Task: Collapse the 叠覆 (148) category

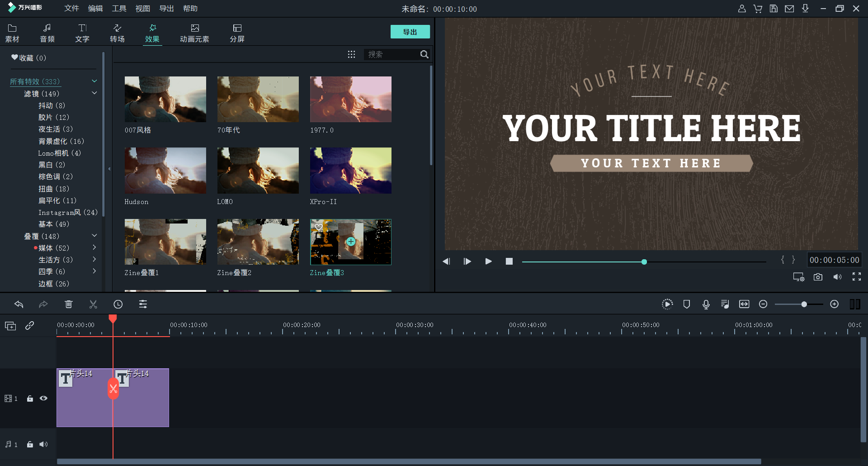Action: 94,236
